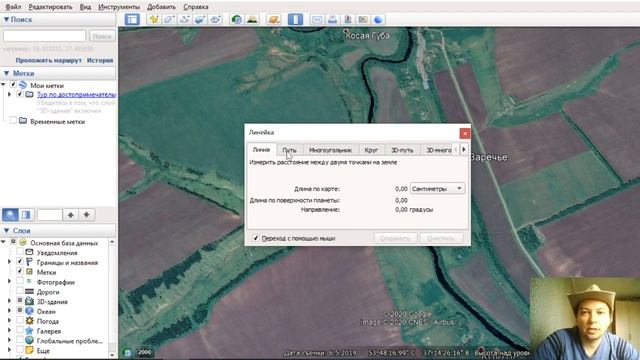Click the Сохранить button in ruler dialog

pyautogui.click(x=395, y=238)
